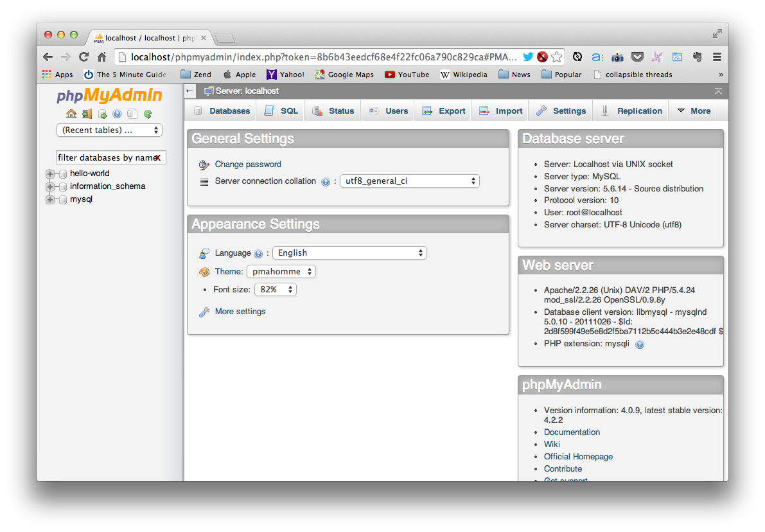The image size is (765, 532).
Task: Open the More settings link
Action: [x=240, y=311]
